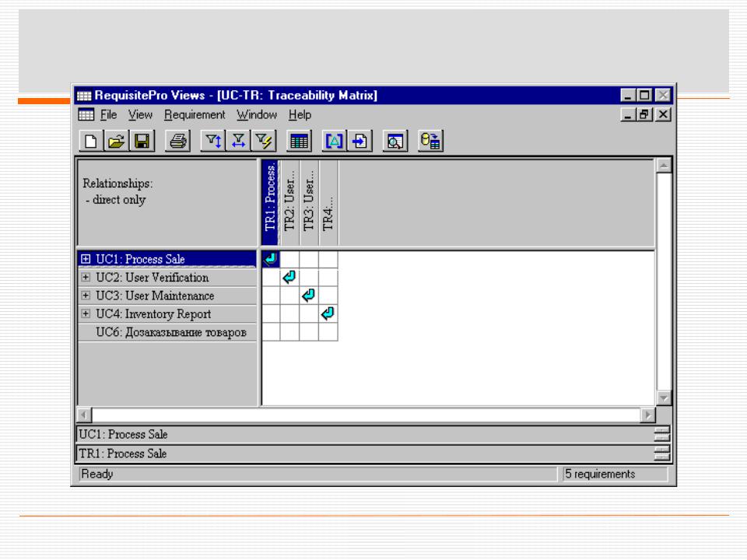Image resolution: width=747 pixels, height=560 pixels.
Task: Click the filter icon with lightning bolt
Action: point(264,141)
